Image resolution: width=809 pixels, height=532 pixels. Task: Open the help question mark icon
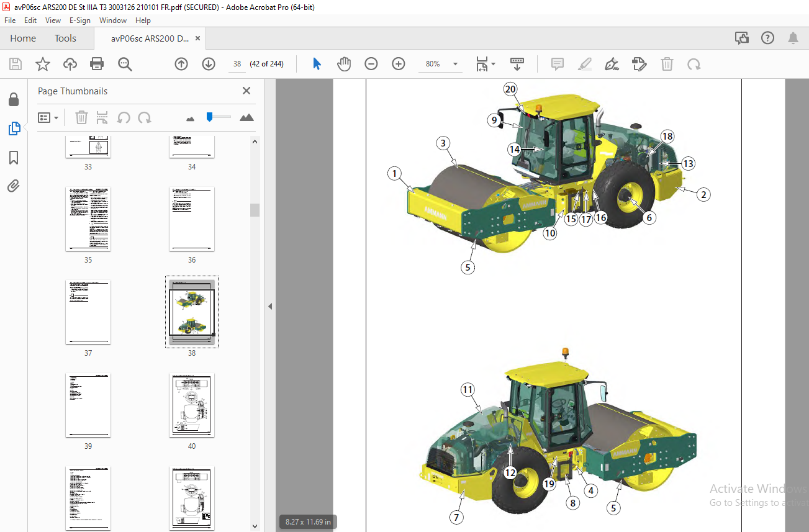coord(767,38)
